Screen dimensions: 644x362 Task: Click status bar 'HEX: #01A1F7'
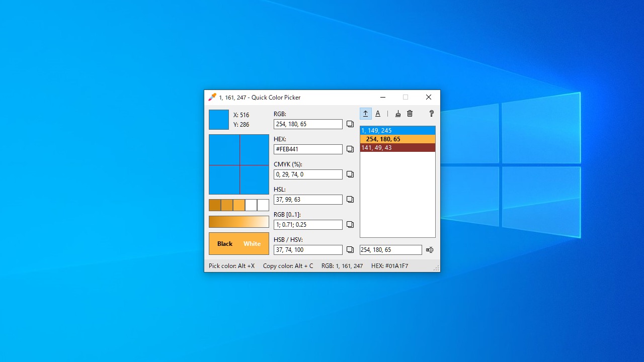pyautogui.click(x=390, y=266)
